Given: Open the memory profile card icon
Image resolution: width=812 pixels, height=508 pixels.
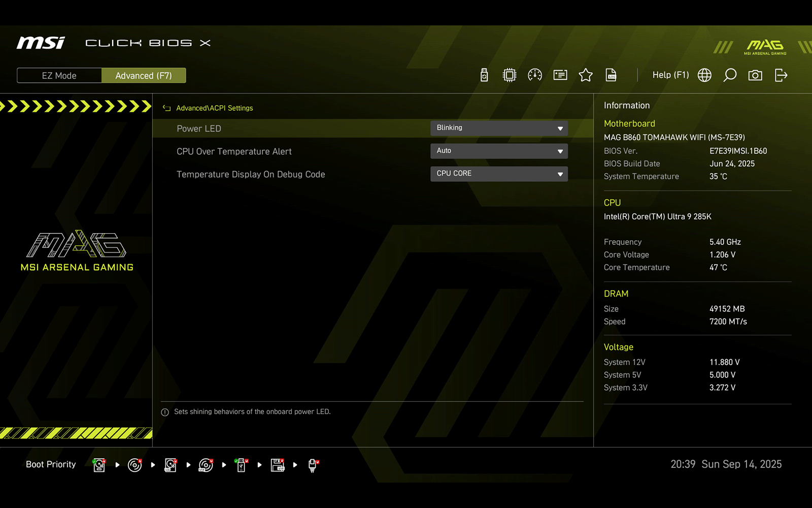Looking at the screenshot, I should [x=560, y=75].
